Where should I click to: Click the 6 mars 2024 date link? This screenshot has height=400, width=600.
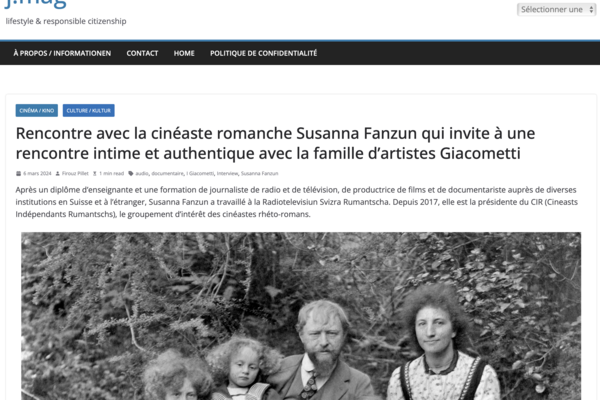37,173
